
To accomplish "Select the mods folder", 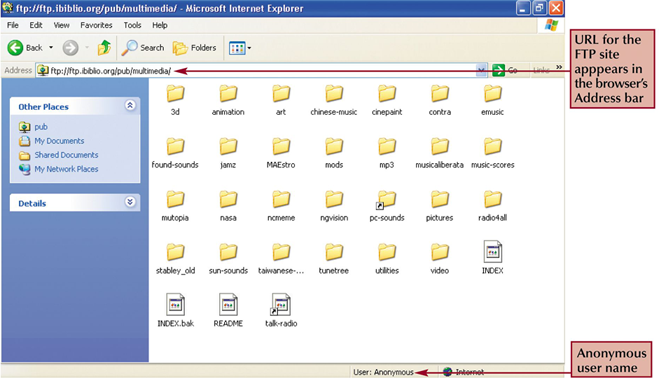I will 334,153.
